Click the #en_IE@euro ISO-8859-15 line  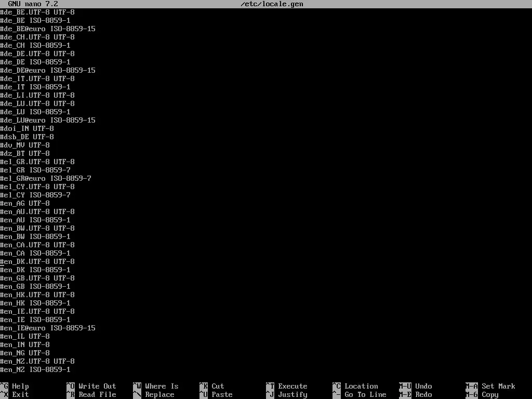[48, 328]
